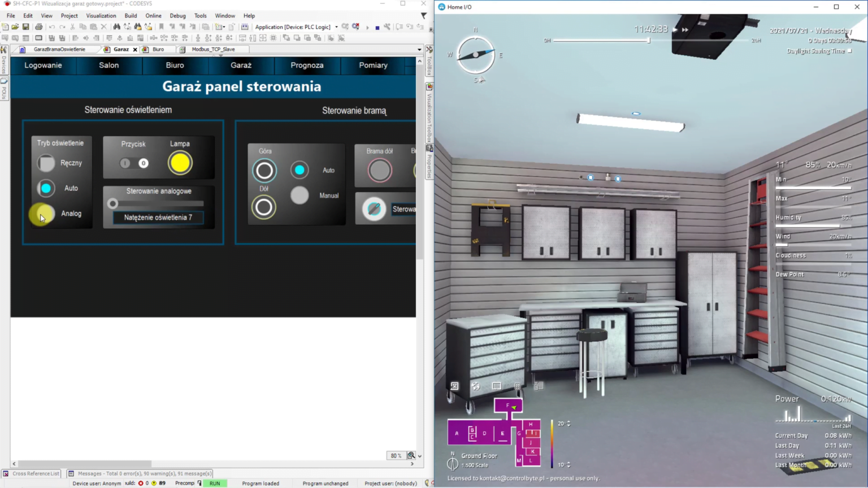
Task: Enable Manual gate mode radio button
Action: (300, 195)
